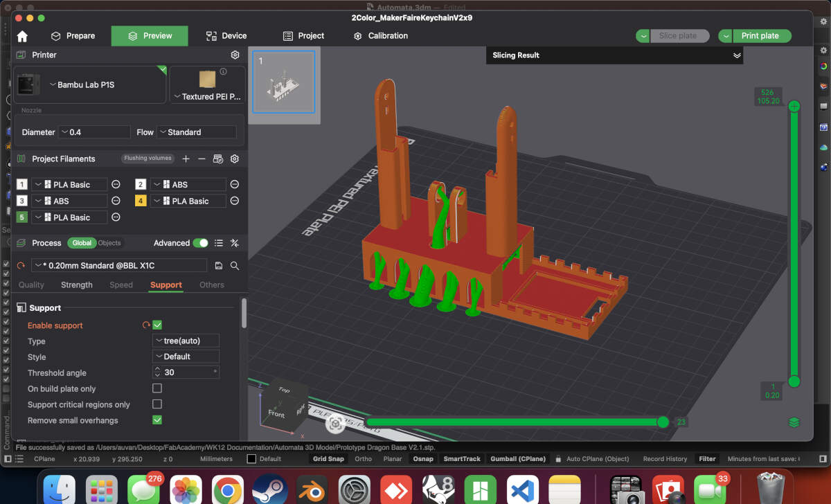This screenshot has height=504, width=831.
Task: Open compare presets icon
Action: (235, 243)
